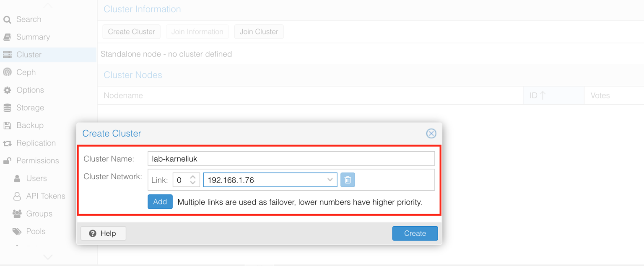
Task: Collapse the sidebar using the top chevron
Action: 47,4
